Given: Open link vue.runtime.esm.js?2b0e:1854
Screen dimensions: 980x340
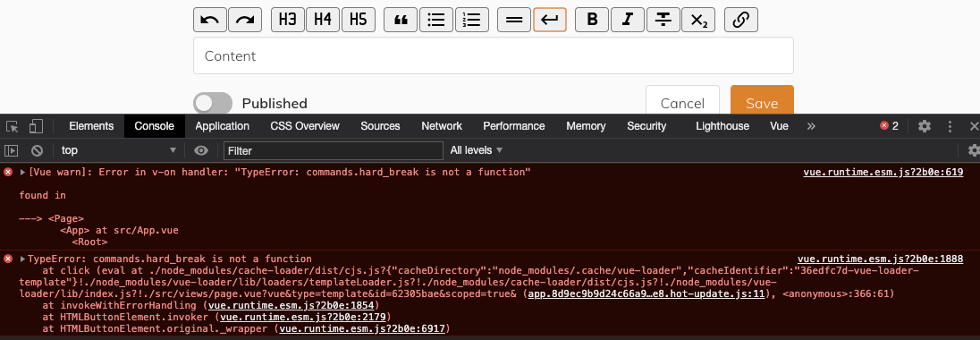Looking at the screenshot, I should [291, 306].
